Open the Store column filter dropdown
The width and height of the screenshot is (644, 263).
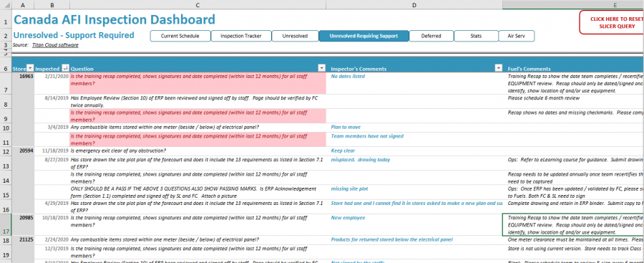point(29,68)
